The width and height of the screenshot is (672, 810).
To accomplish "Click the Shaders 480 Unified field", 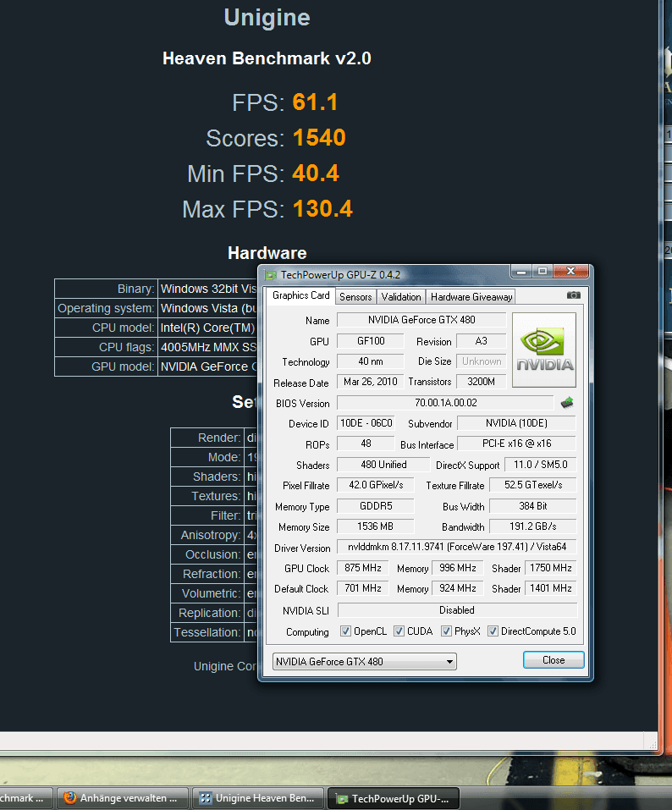I will pyautogui.click(x=383, y=465).
